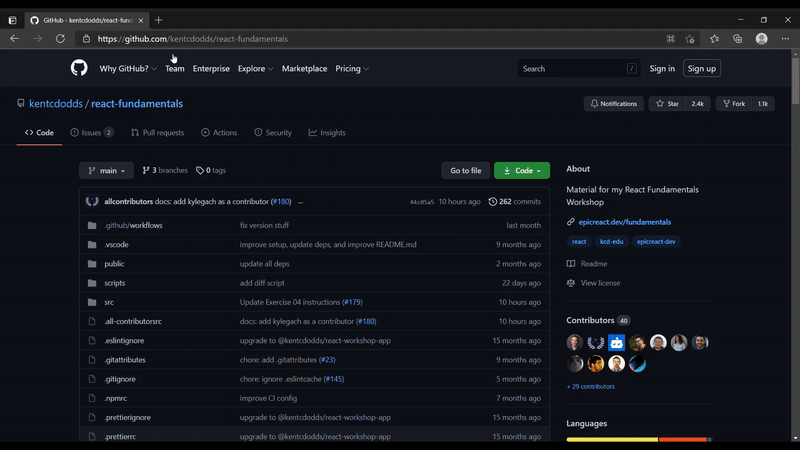This screenshot has width=800, height=450.
Task: Star the repository
Action: (667, 104)
